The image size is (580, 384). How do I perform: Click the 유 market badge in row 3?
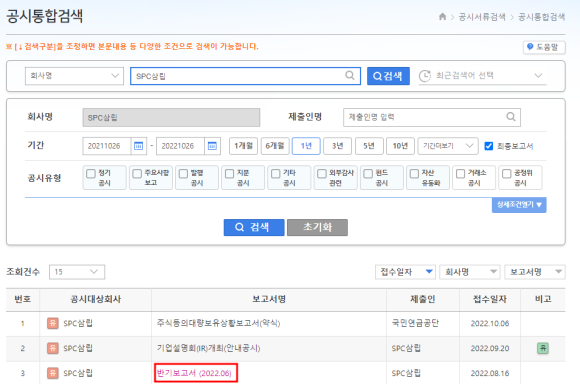pos(53,373)
